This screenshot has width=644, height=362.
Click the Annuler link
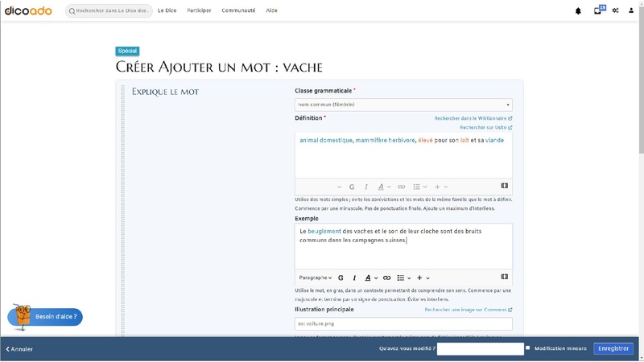coord(19,349)
